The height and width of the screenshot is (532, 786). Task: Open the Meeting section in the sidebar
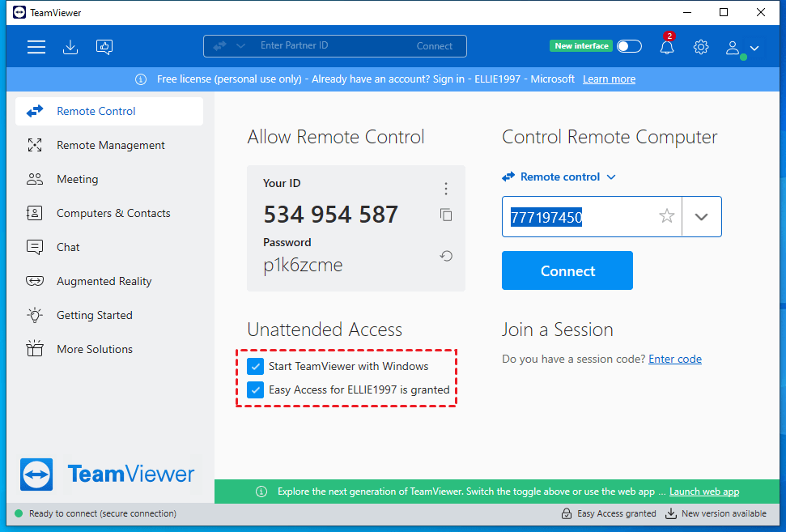point(77,179)
